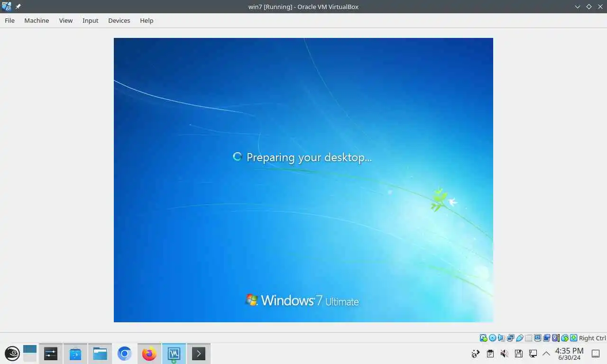
Task: Open Konsole terminal from taskbar
Action: click(x=199, y=354)
